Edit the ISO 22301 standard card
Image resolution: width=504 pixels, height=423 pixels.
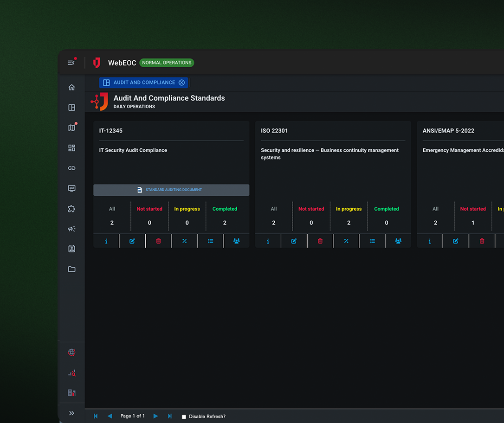coord(294,241)
